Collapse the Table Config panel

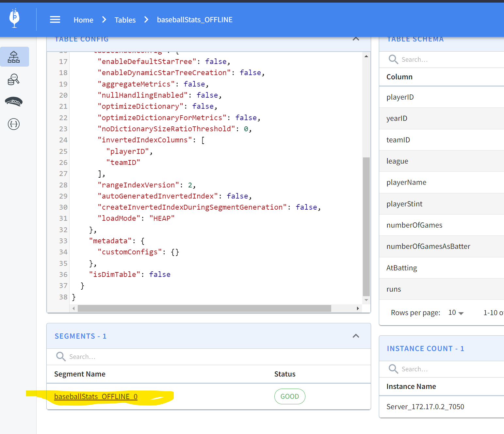356,39
